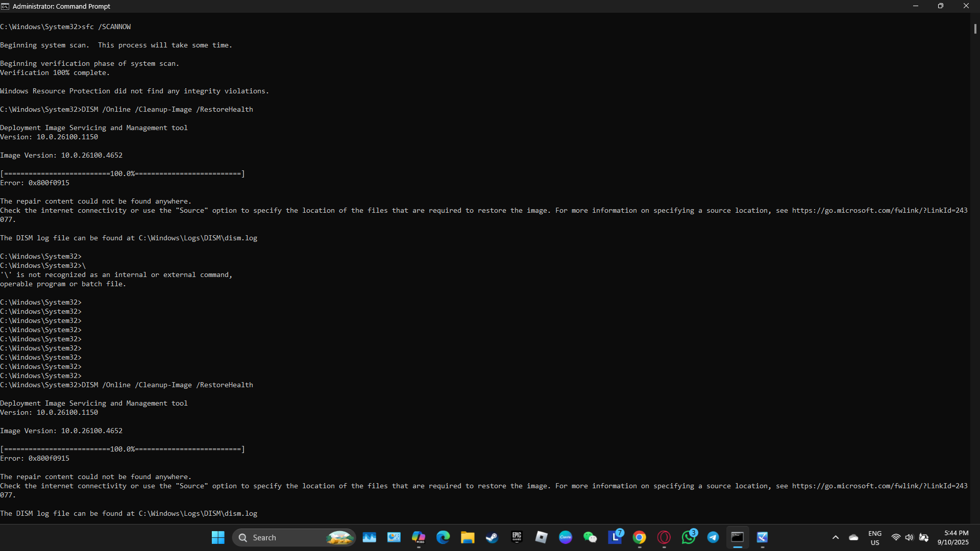The image size is (980, 551).
Task: Open Canva from the taskbar
Action: 566,537
